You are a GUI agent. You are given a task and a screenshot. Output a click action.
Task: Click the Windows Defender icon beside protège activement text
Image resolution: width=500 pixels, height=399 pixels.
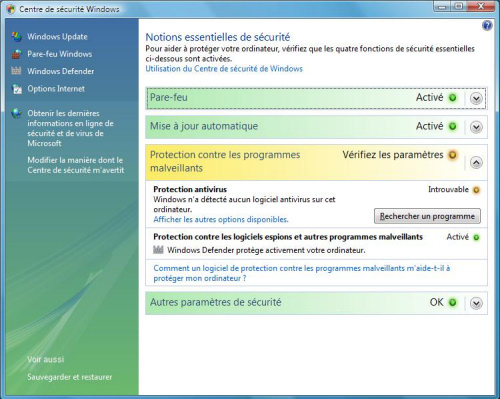(x=158, y=250)
